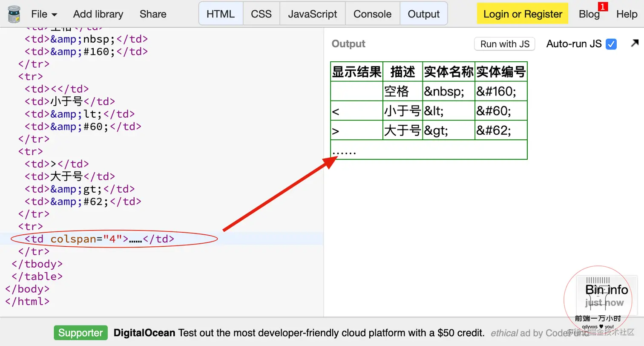Click the </html> closing tag line
This screenshot has height=346, width=644.
28,301
